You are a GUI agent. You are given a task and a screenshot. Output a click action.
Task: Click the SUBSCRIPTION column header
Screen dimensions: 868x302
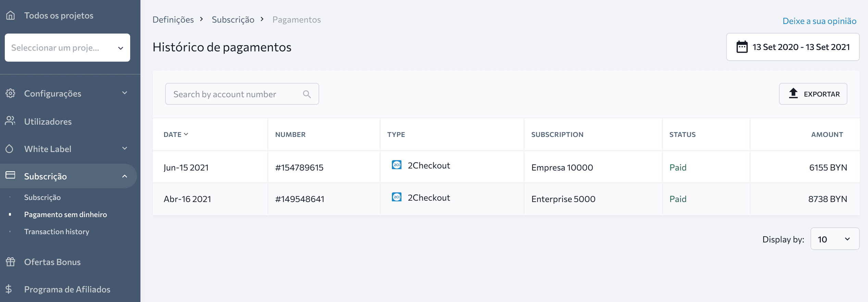557,135
